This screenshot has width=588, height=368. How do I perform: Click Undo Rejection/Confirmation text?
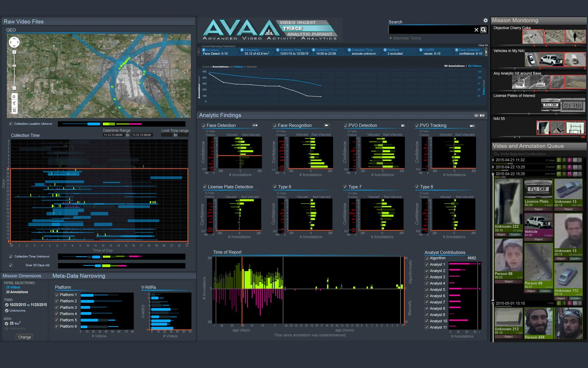coord(523,154)
